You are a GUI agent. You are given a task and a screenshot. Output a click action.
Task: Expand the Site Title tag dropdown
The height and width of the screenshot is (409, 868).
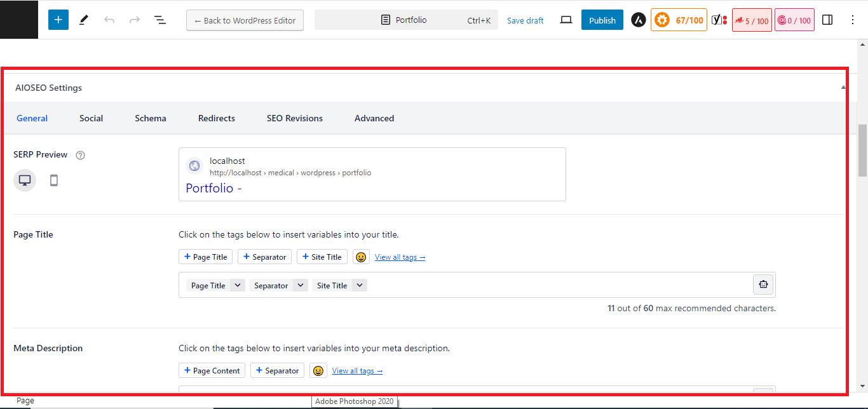point(360,285)
